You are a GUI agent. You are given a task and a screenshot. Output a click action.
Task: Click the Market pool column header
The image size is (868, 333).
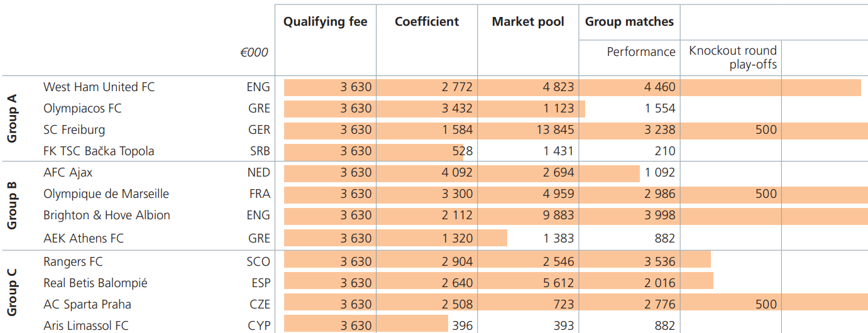coord(528,22)
